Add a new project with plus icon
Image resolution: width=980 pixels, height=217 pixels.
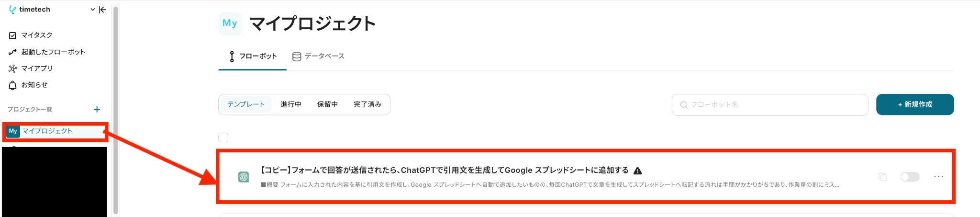pyautogui.click(x=97, y=110)
